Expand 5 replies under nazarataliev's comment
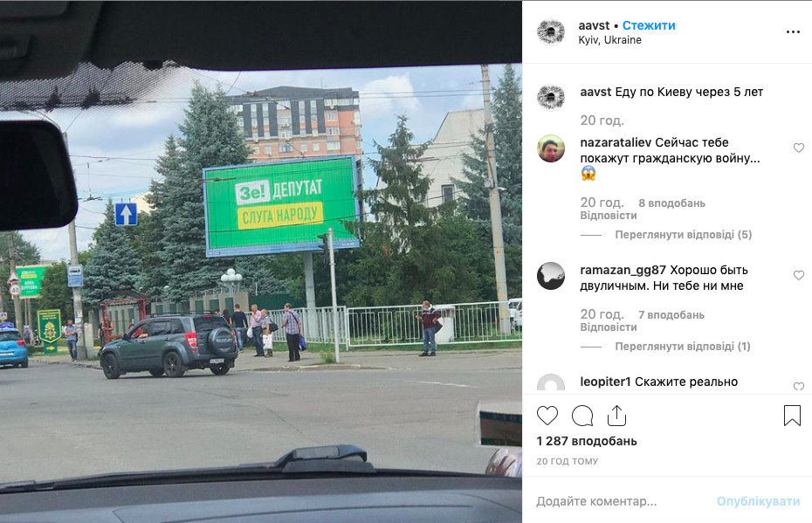The height and width of the screenshot is (523, 812). (x=683, y=235)
